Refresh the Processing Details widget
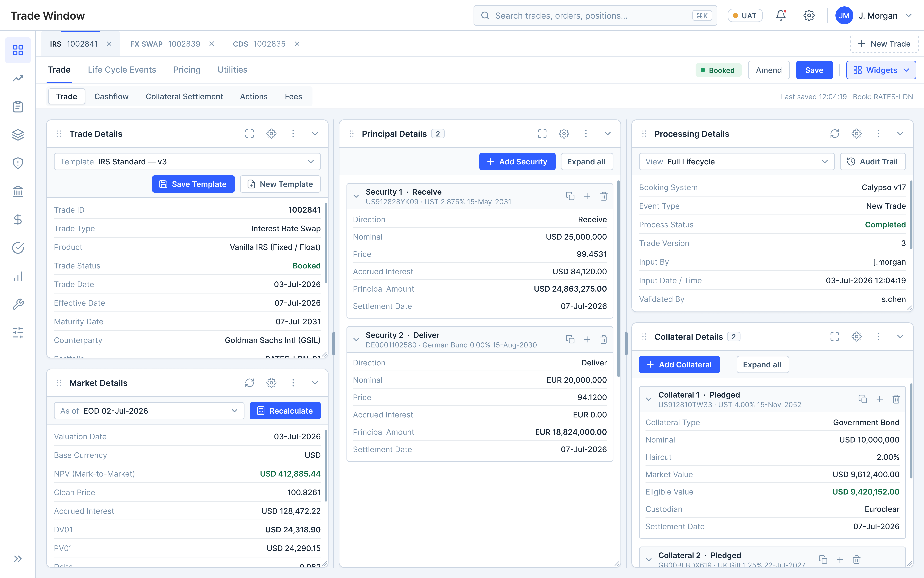Viewport: 924px width, 578px height. pyautogui.click(x=835, y=133)
